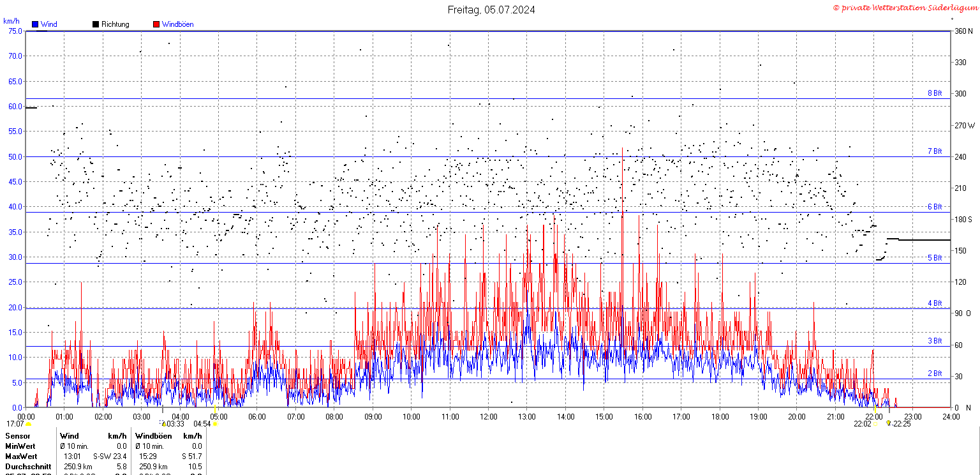Screen dimensions: 980x475
Task: Click the twilight arrow icon beside 03:33
Action: [x=163, y=423]
